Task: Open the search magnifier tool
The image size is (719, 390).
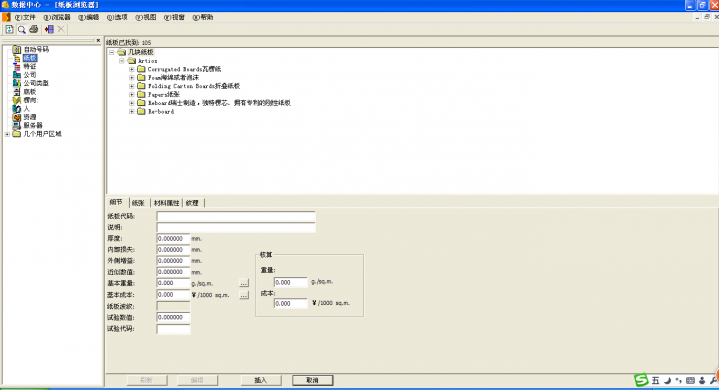Action: point(22,29)
